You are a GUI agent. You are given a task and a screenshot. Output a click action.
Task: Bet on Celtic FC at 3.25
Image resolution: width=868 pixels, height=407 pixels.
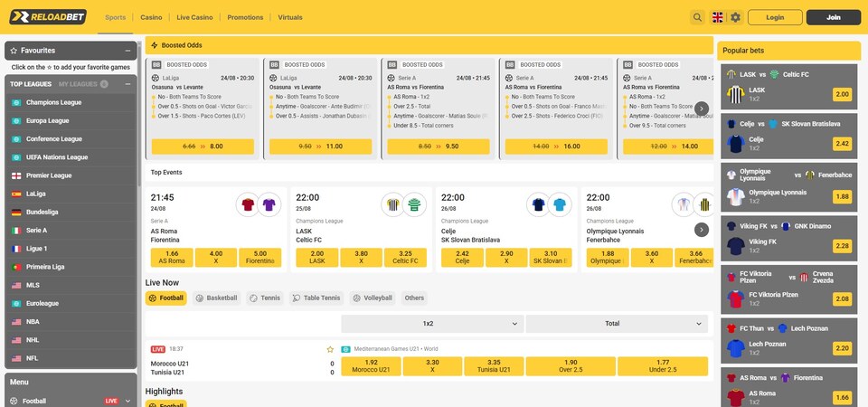pos(405,258)
